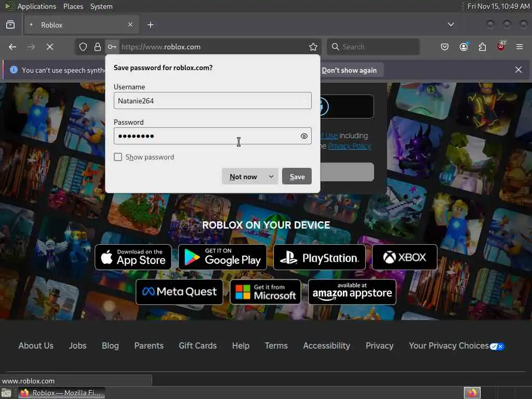Toggle the Your Privacy Choices switch icon
Viewport: 532px width, 399px height.
pyautogui.click(x=497, y=347)
